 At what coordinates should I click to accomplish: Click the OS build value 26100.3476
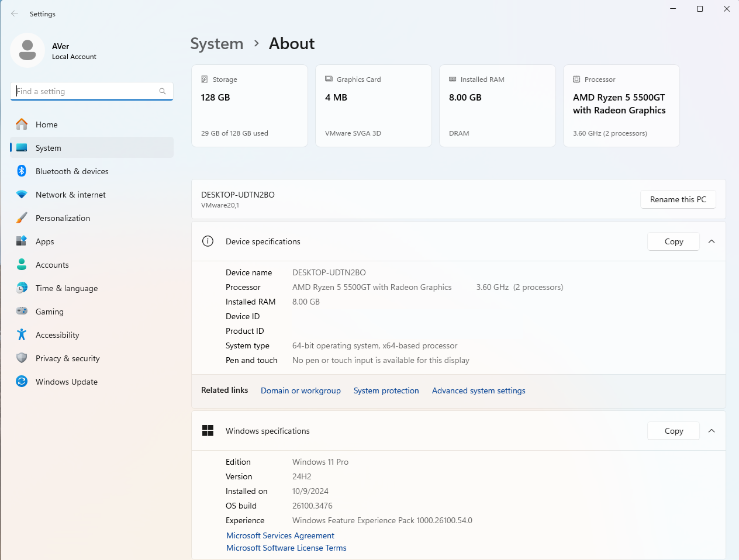312,506
